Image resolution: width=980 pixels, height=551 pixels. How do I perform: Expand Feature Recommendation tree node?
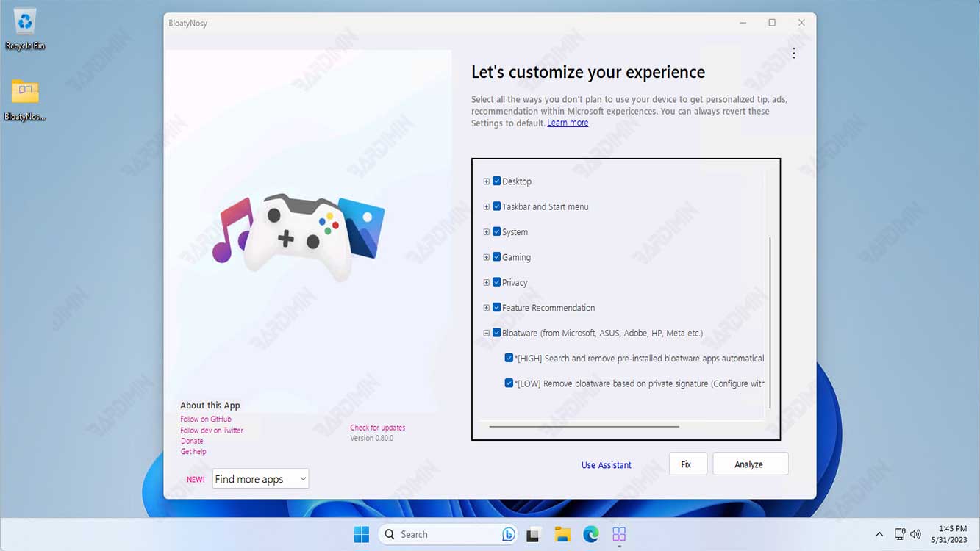(486, 308)
